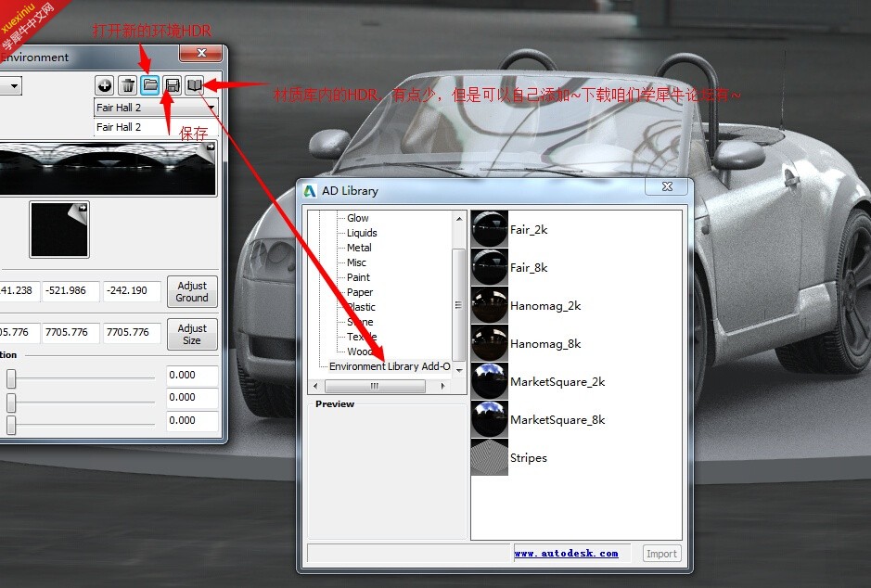Click the horizontal scroll right arrow
Viewport: 871px width, 588px height.
442,386
